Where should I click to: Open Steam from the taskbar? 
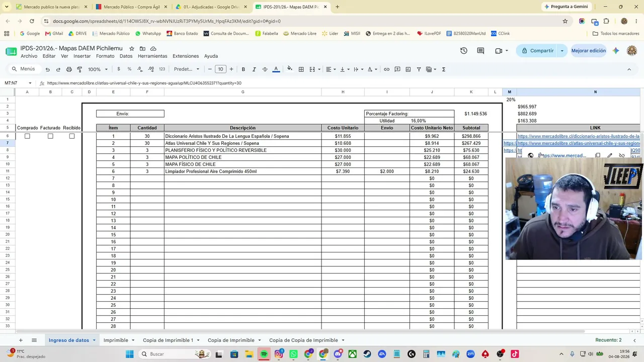(367, 354)
